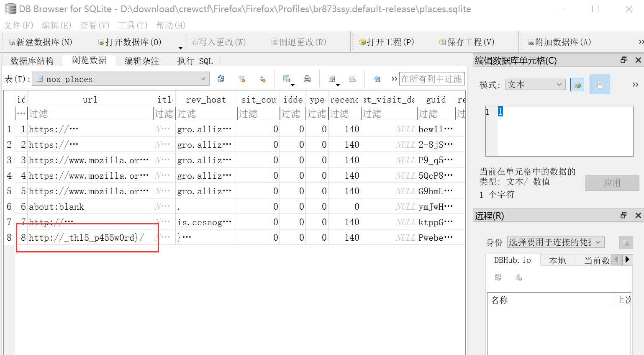Select guid cell starting with Pwebe

[x=436, y=237]
